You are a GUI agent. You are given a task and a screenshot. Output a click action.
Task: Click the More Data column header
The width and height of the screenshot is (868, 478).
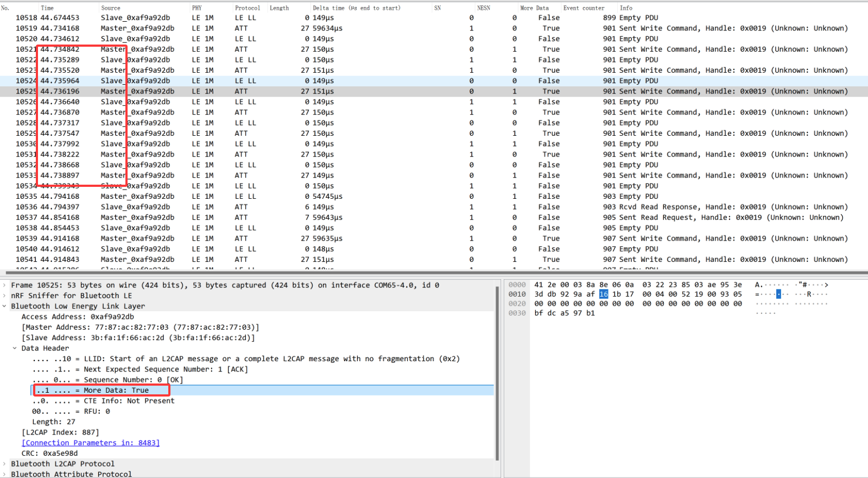pos(534,8)
